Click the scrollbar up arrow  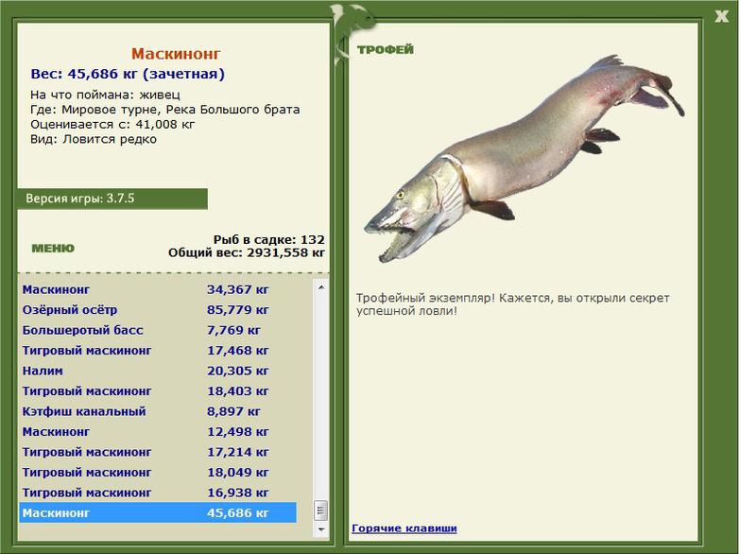point(321,287)
